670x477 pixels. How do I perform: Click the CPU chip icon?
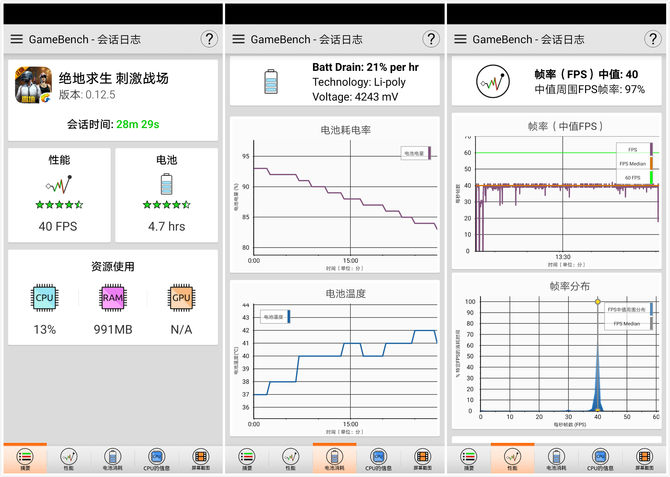44,297
